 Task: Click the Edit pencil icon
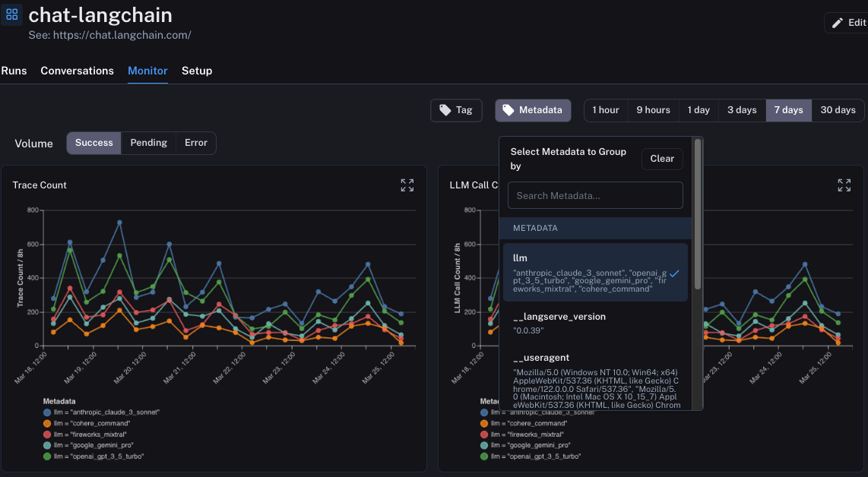[839, 22]
